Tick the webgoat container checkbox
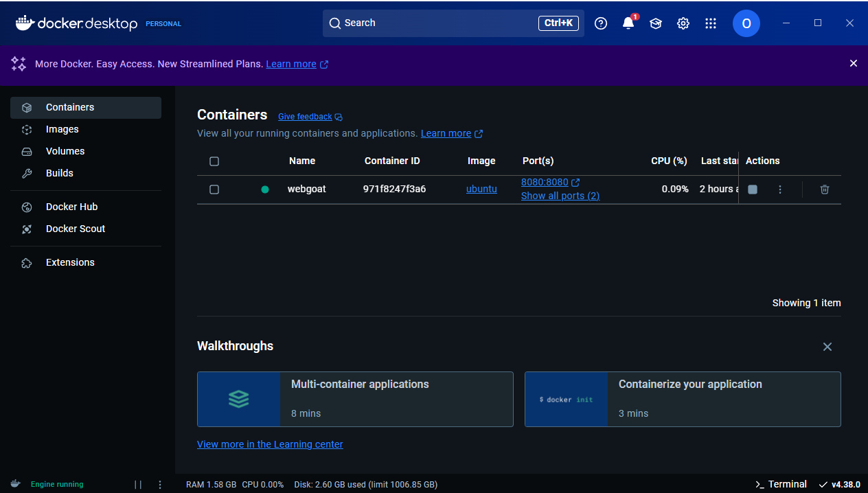 (x=214, y=190)
